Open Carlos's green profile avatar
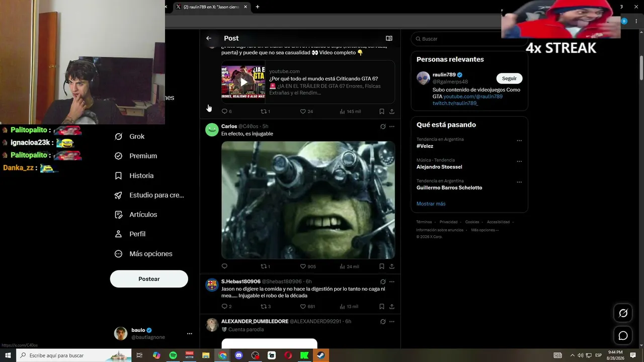Screen dimensions: 644x362 coord(212,130)
